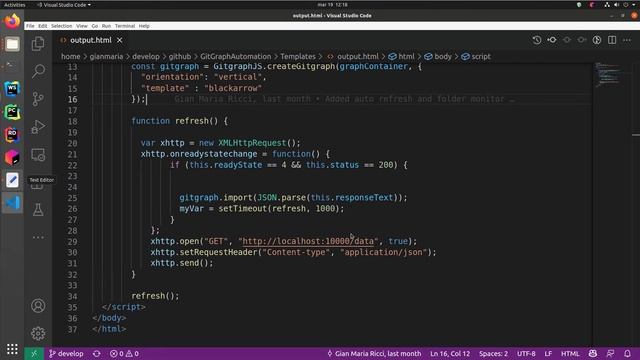Open changes with previous revision icon
This screenshot has height=360, width=640.
[x=552, y=40]
